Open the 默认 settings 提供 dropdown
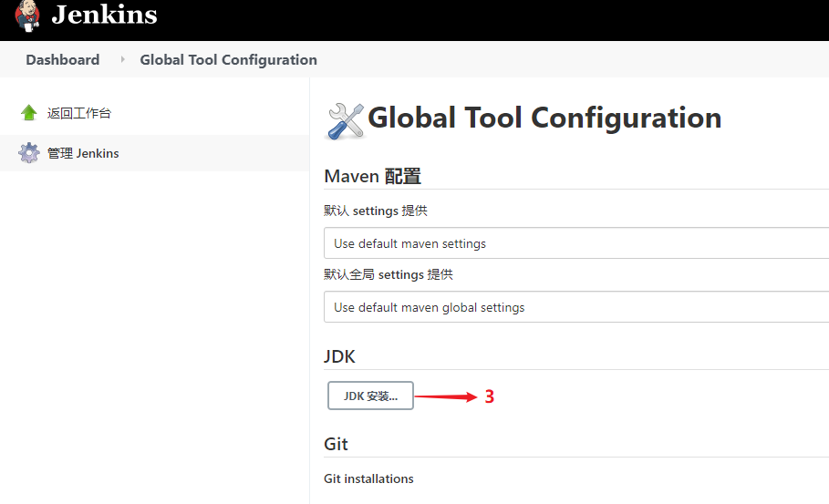The image size is (829, 504). [x=576, y=243]
